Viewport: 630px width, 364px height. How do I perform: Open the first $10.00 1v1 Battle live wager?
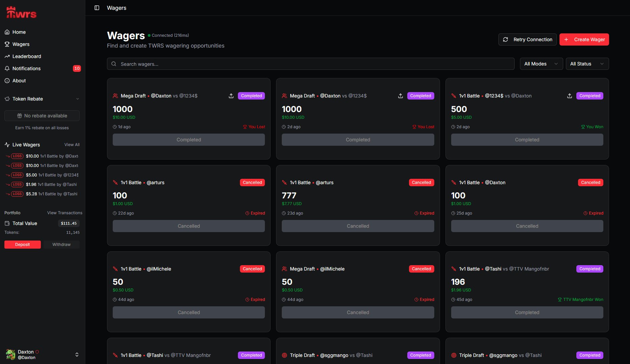click(x=43, y=156)
